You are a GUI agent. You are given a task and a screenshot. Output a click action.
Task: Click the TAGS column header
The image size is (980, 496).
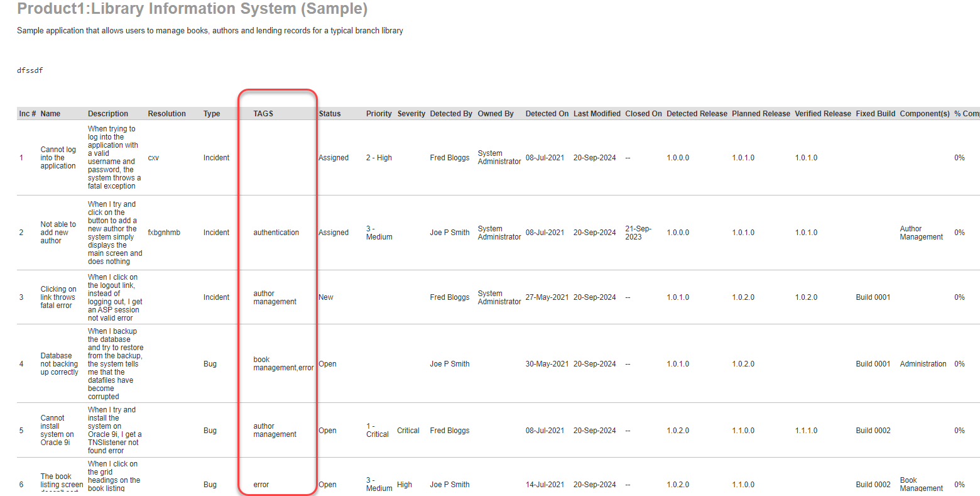[263, 114]
